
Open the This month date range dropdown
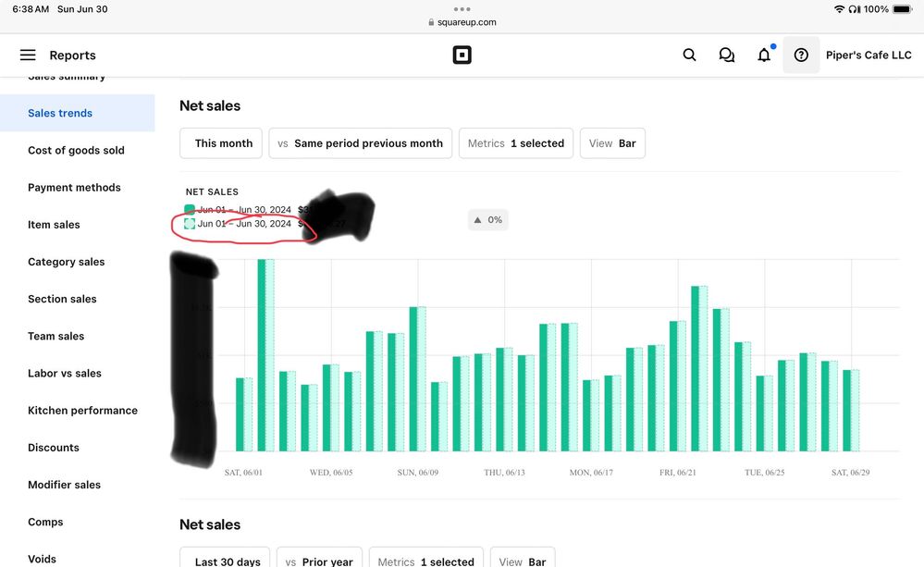point(222,143)
